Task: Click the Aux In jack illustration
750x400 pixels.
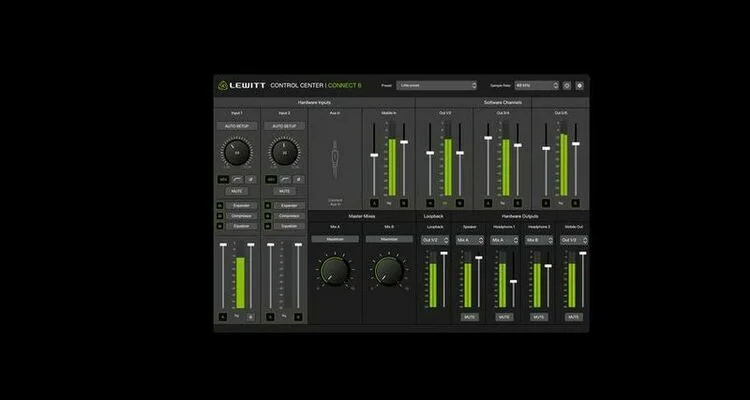Action: point(335,160)
